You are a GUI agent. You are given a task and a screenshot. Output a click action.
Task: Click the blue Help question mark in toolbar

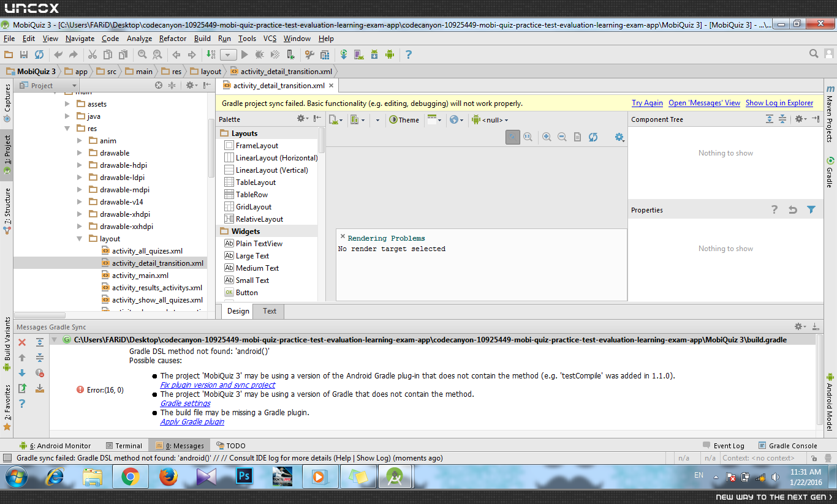[x=409, y=55]
